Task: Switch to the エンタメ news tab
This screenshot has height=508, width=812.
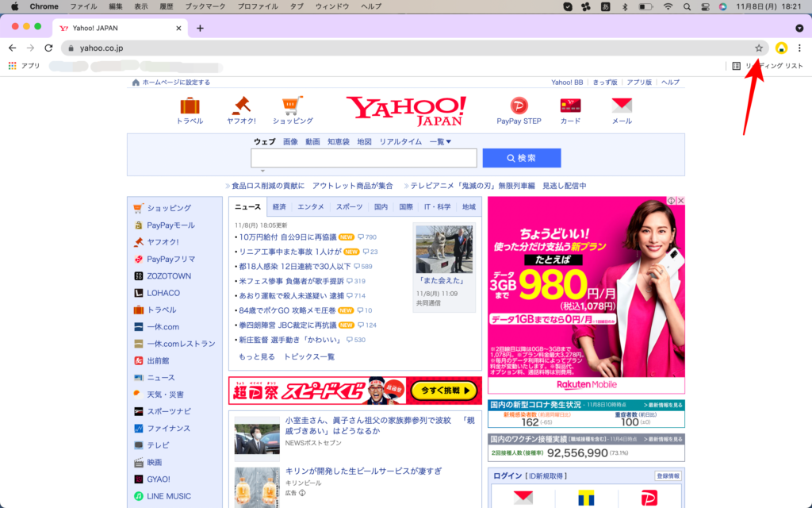Action: (311, 207)
